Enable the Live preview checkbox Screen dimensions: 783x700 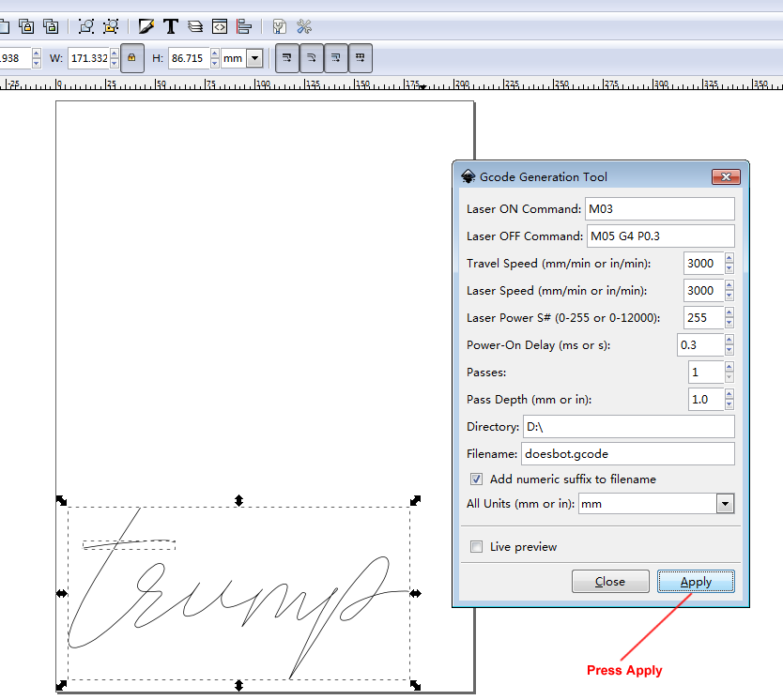(477, 547)
